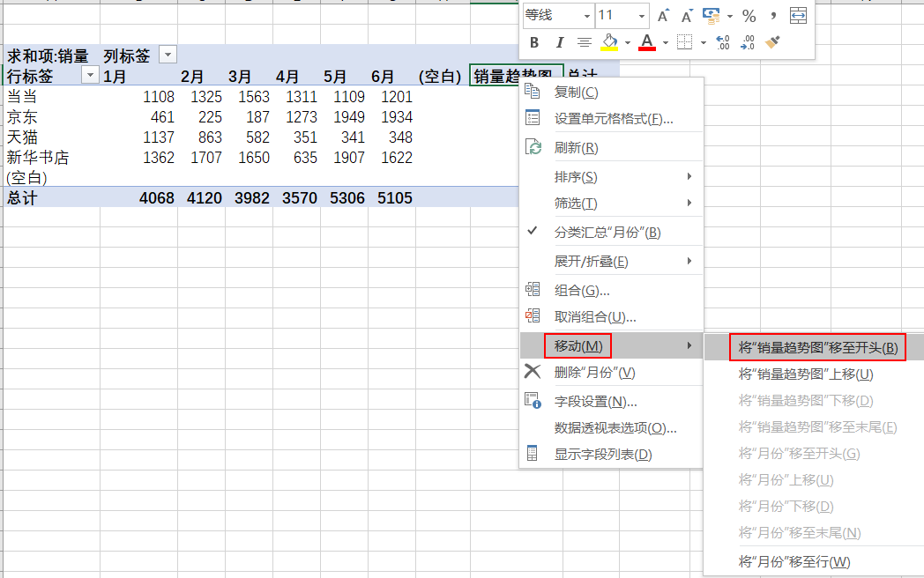924x578 pixels.
Task: Click the increase font size icon
Action: (664, 16)
